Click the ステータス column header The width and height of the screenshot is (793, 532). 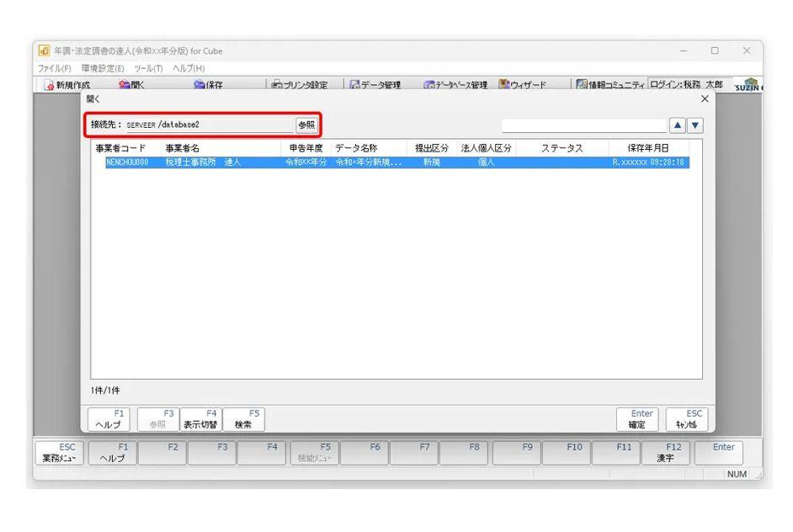click(x=562, y=148)
